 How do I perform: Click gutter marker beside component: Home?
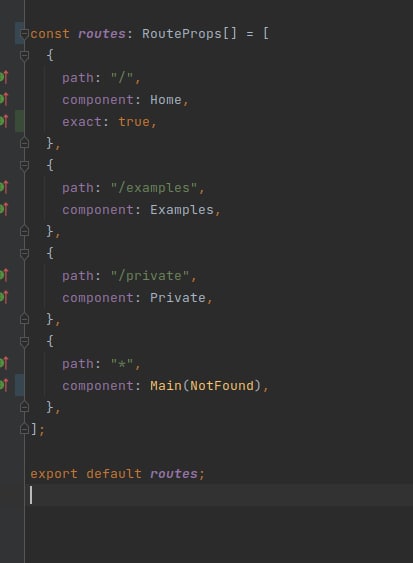click(x=4, y=99)
